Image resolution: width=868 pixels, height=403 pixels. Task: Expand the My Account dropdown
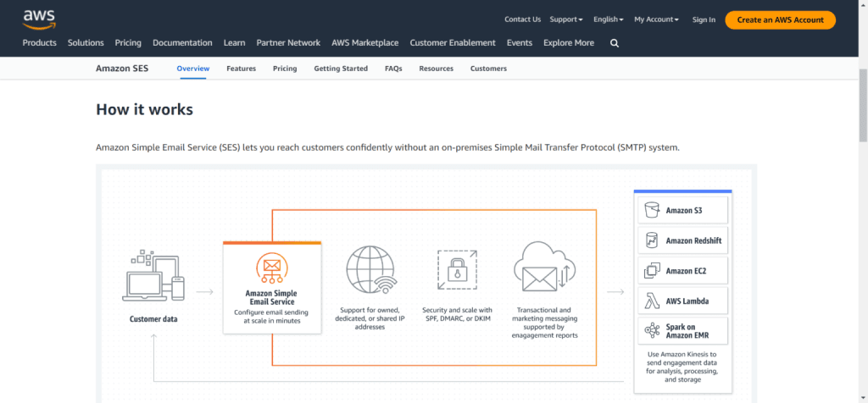pos(657,19)
